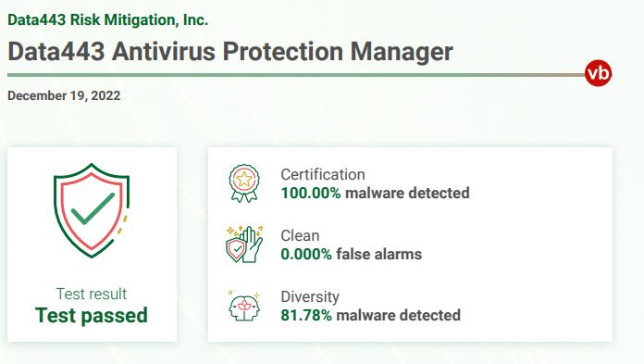Click the red VB logo badge
Viewport: 644px width, 364px height.
(598, 73)
